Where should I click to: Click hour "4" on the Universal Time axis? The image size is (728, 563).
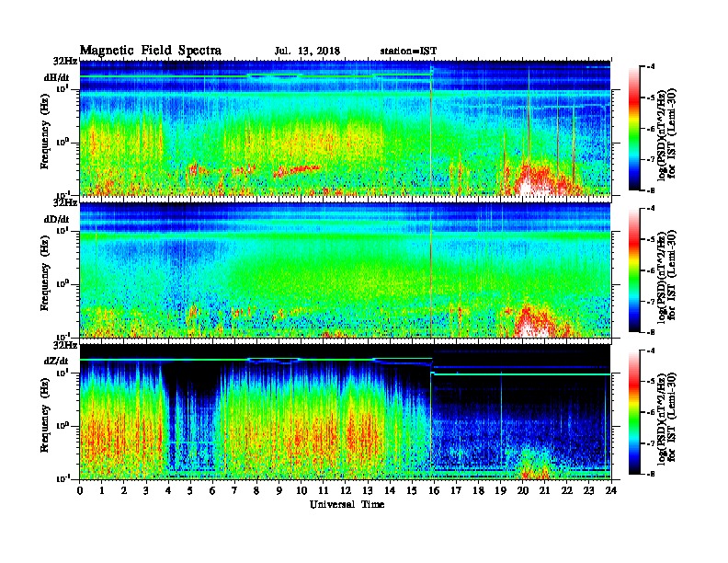(x=168, y=490)
